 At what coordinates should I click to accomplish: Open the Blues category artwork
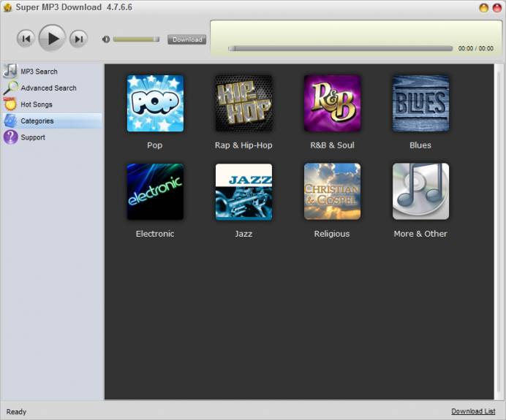pos(420,104)
